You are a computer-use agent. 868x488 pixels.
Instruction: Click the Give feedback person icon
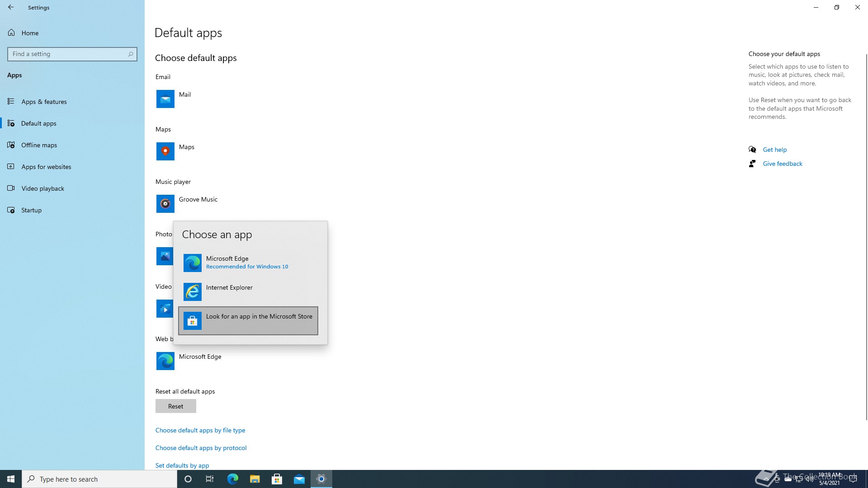(752, 164)
